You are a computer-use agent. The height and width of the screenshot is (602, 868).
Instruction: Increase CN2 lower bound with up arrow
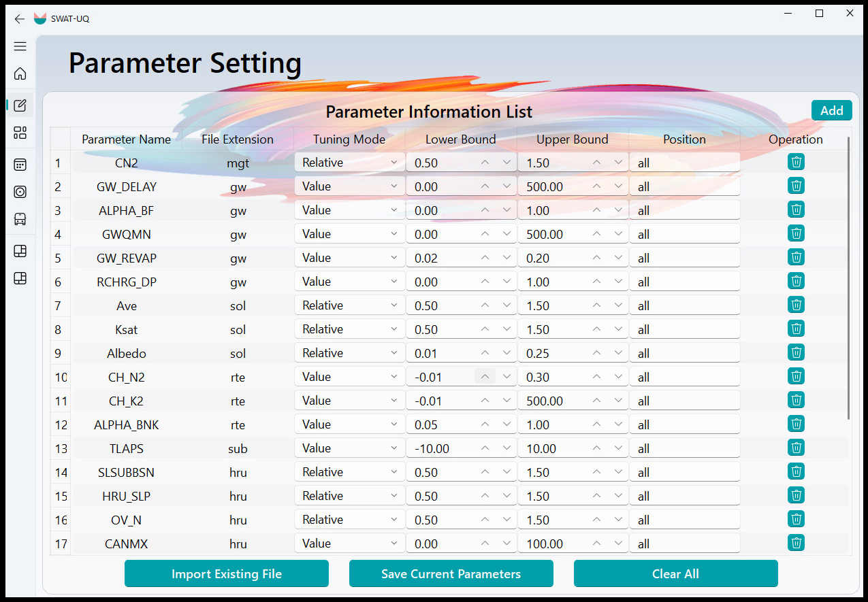click(485, 163)
